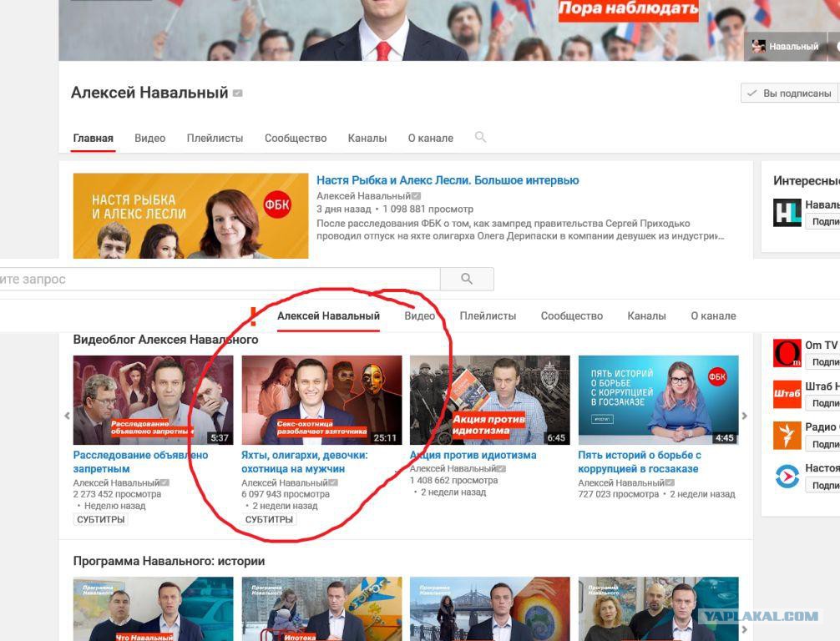The width and height of the screenshot is (840, 641).
Task: Subscribe to Om TV channel
Action: (822, 362)
